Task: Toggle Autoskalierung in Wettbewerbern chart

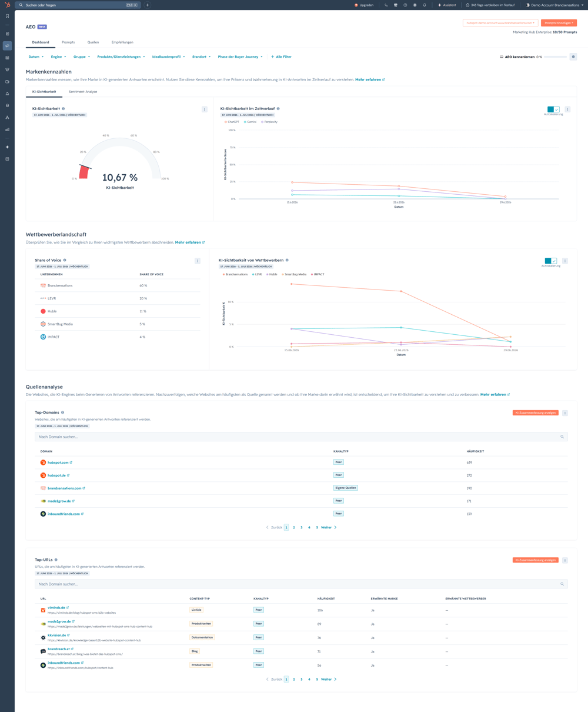Action: 551,261
